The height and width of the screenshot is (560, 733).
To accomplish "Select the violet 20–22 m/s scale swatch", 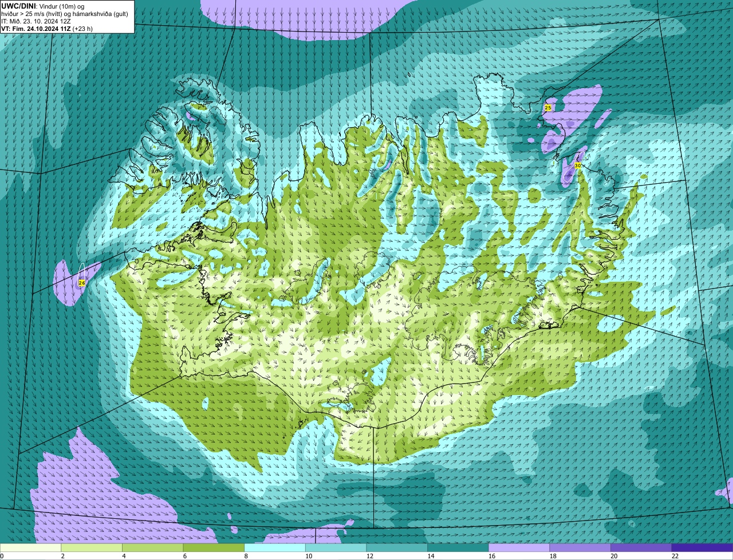I will point(641,547).
